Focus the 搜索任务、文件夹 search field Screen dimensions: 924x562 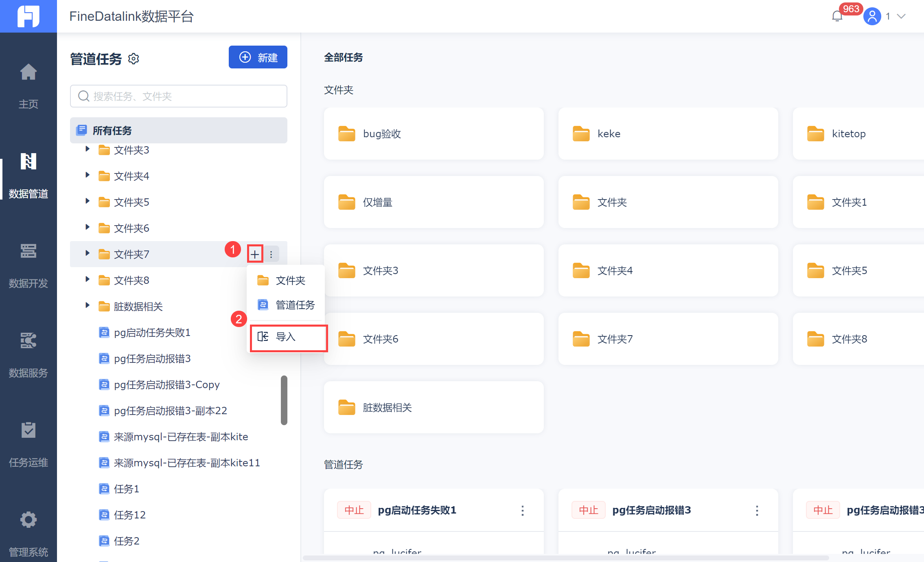coord(179,97)
